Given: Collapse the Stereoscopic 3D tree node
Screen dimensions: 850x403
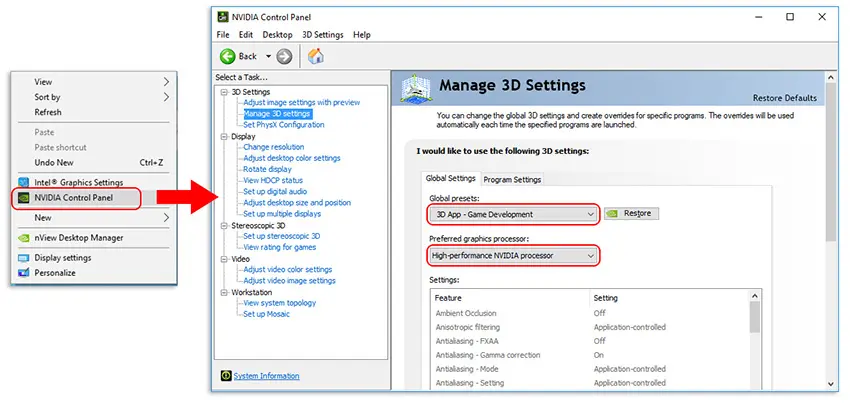Looking at the screenshot, I should (x=224, y=225).
